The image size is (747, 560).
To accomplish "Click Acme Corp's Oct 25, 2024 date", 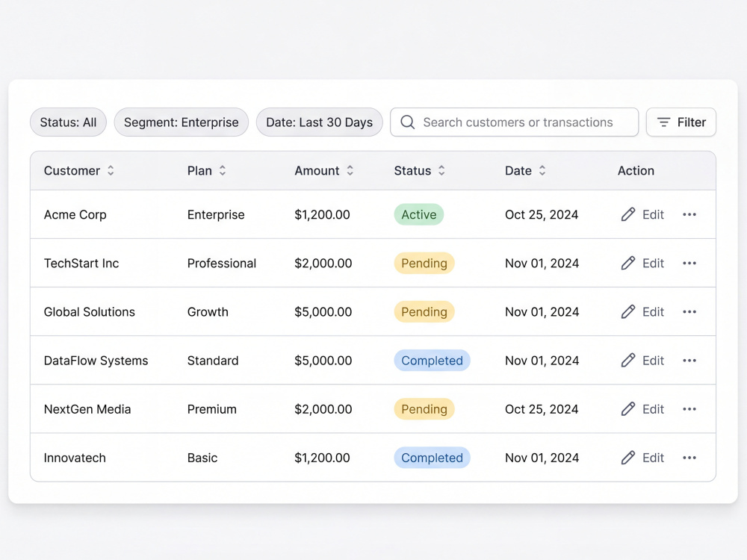I will tap(542, 215).
